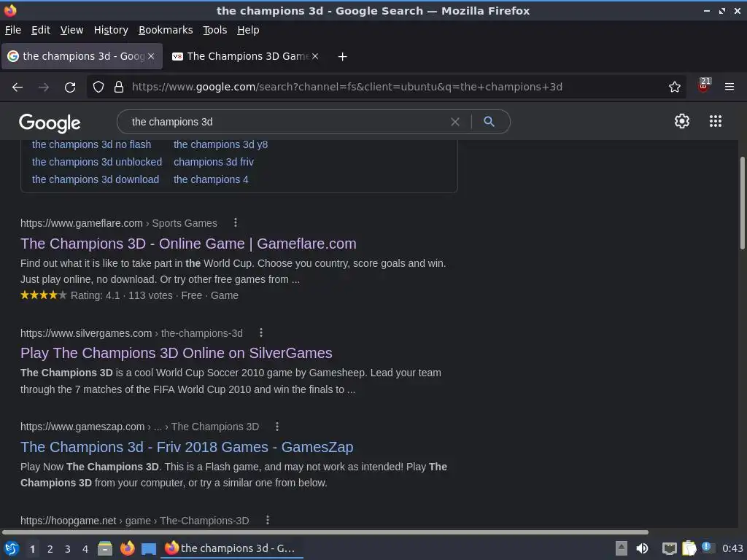747x560 pixels.
Task: Open the View menu
Action: point(71,30)
